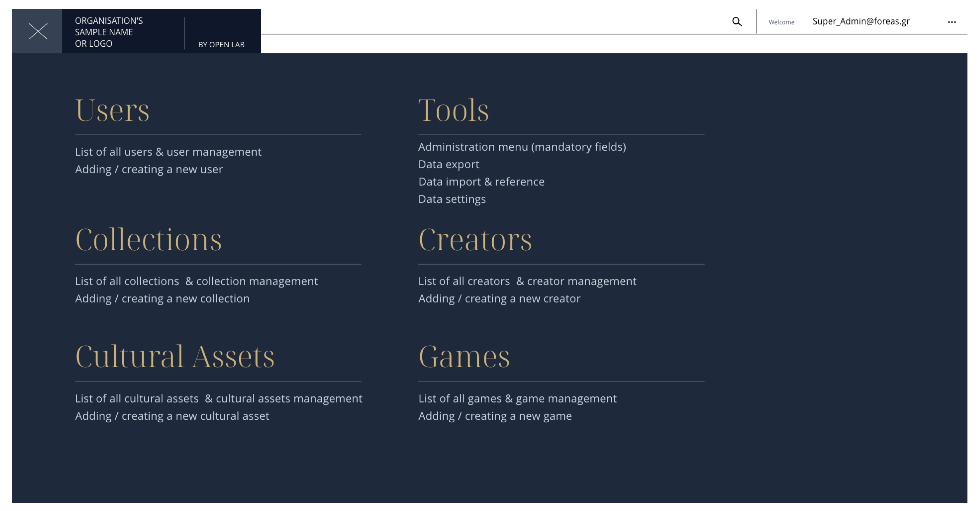Image resolution: width=980 pixels, height=511 pixels.
Task: Open List of all collections management
Action: pyautogui.click(x=196, y=281)
